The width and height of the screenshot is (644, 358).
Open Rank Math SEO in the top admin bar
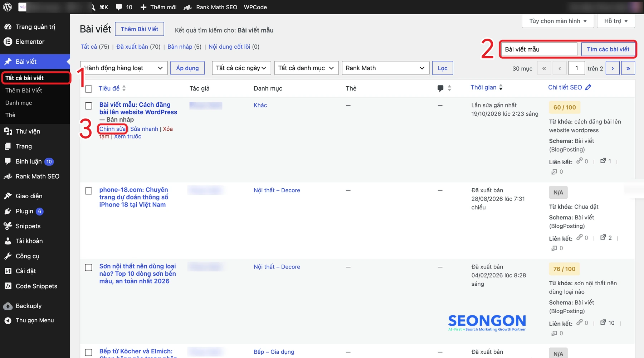pos(210,7)
